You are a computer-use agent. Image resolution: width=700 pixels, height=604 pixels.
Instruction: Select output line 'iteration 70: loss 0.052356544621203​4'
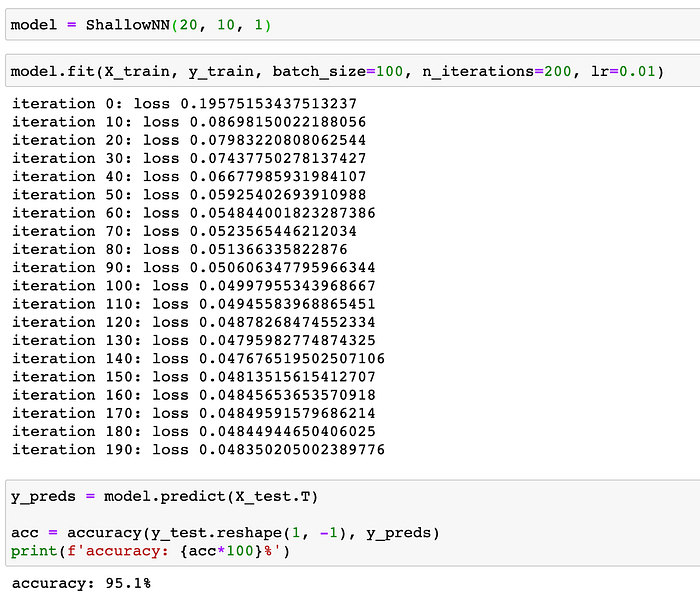click(184, 231)
